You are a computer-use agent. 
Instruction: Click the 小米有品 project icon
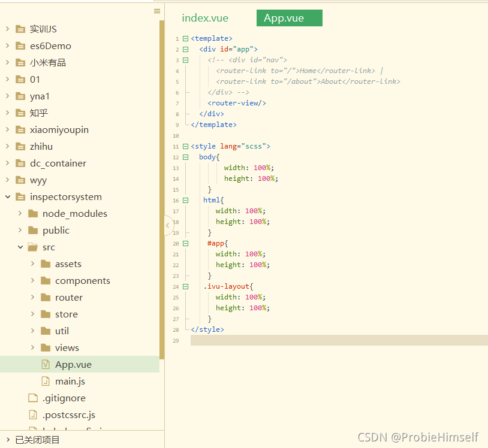click(x=20, y=63)
